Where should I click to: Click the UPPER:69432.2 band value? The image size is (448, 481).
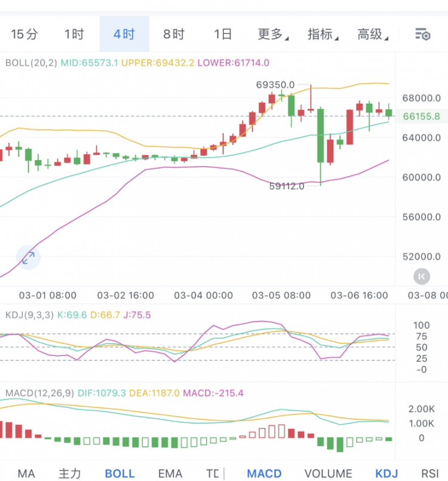pos(158,63)
